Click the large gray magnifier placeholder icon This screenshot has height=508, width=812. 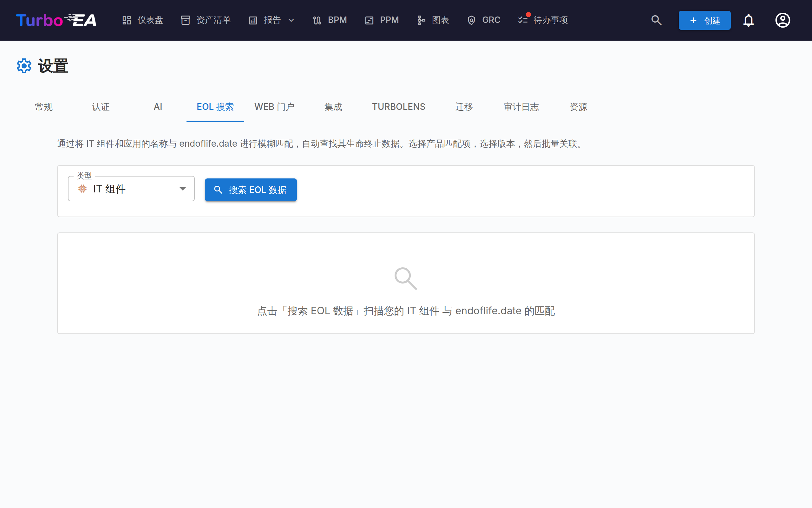[406, 278]
